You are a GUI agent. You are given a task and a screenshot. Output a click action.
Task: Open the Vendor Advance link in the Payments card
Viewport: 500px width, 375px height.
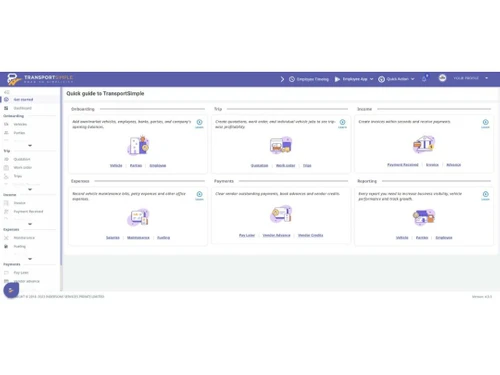(276, 235)
